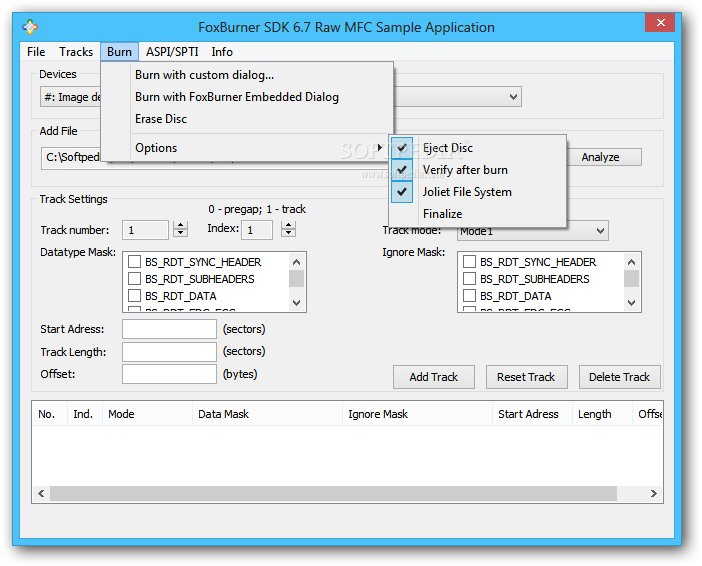702x566 pixels.
Task: Open the ASPI/SPTI menu
Action: 172,52
